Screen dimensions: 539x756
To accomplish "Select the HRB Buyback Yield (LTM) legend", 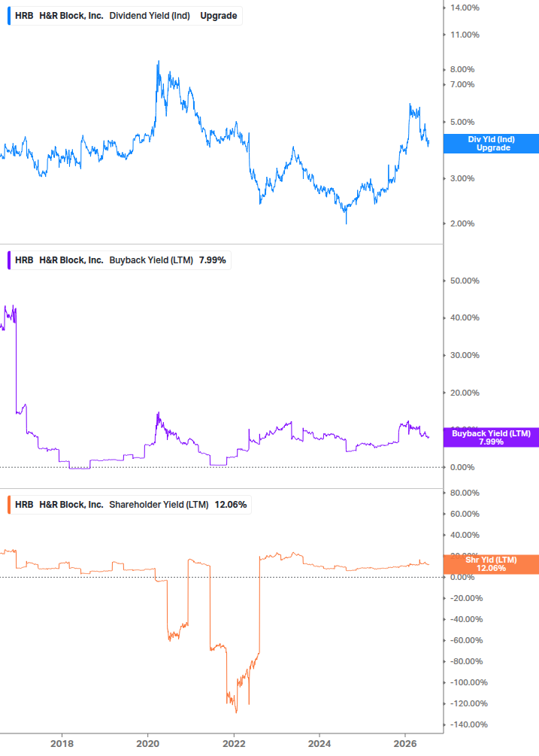I will pos(119,260).
